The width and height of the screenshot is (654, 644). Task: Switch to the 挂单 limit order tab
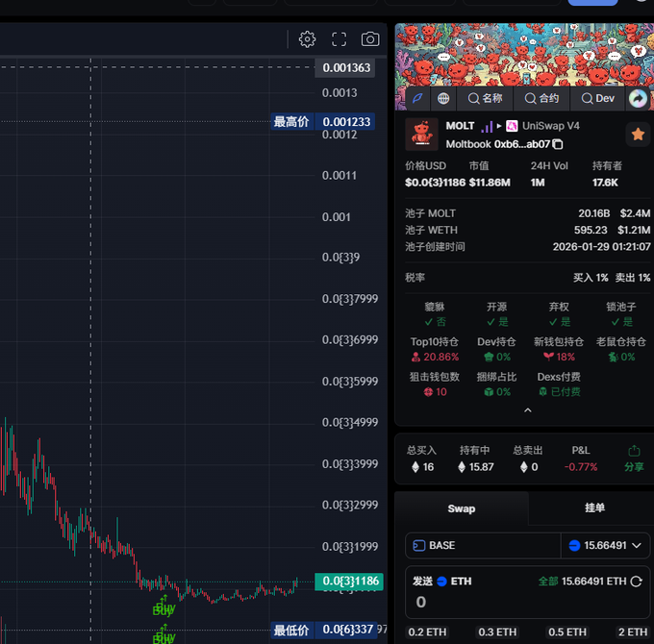[594, 508]
